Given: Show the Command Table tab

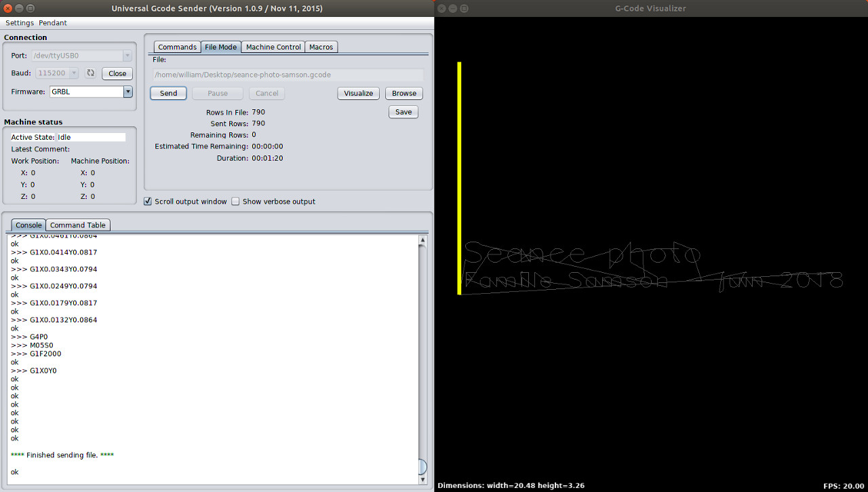Looking at the screenshot, I should [x=77, y=225].
